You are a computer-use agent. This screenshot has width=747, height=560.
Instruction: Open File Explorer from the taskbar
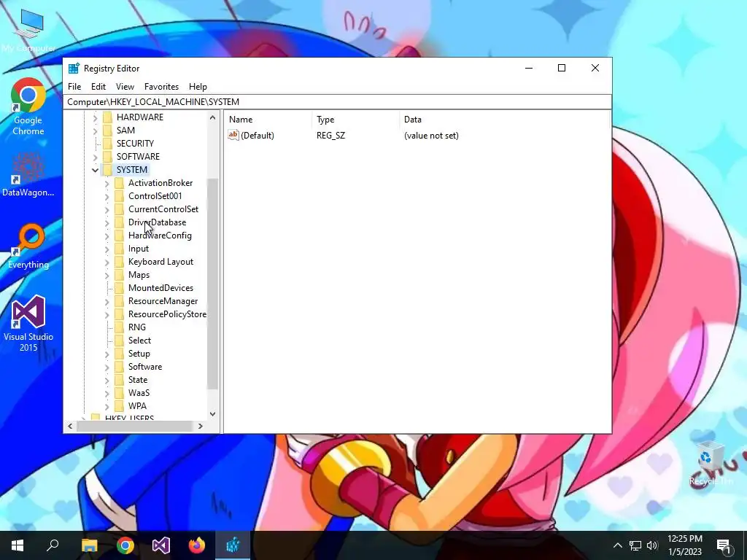(x=89, y=545)
